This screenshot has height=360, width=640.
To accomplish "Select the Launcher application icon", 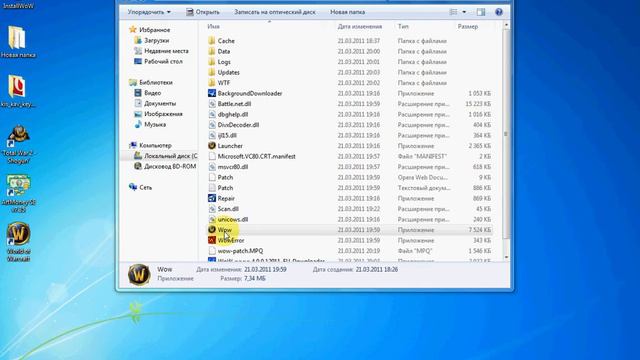I will 211,146.
